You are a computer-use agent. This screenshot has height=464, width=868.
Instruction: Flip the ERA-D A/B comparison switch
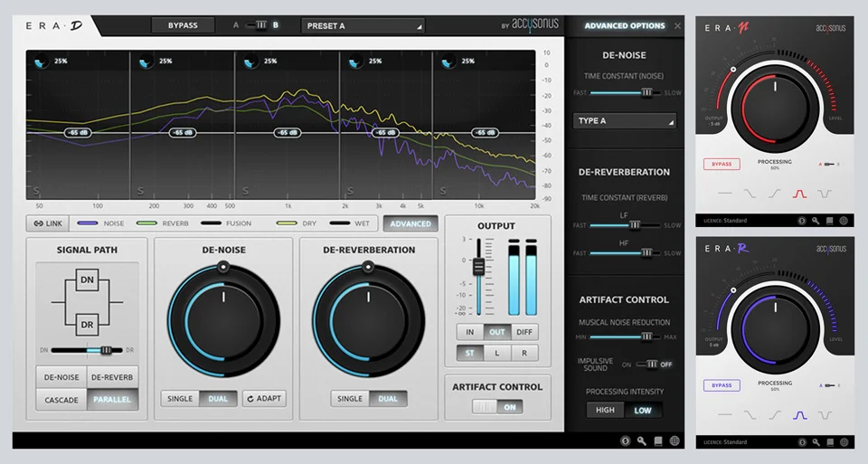point(257,25)
